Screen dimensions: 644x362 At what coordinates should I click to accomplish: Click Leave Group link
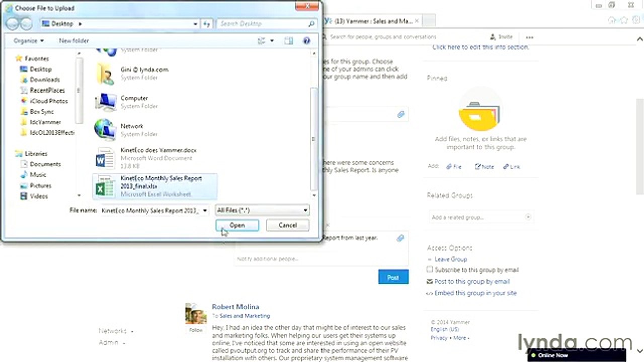click(x=451, y=259)
